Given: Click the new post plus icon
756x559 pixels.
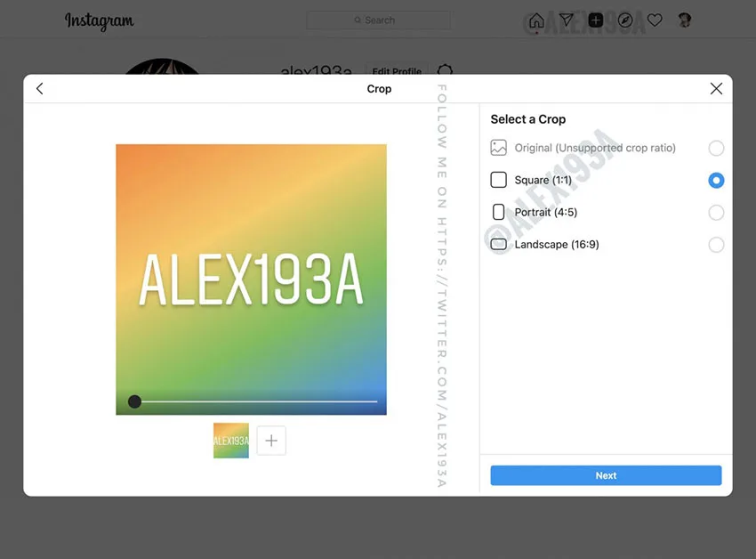Looking at the screenshot, I should (x=595, y=20).
